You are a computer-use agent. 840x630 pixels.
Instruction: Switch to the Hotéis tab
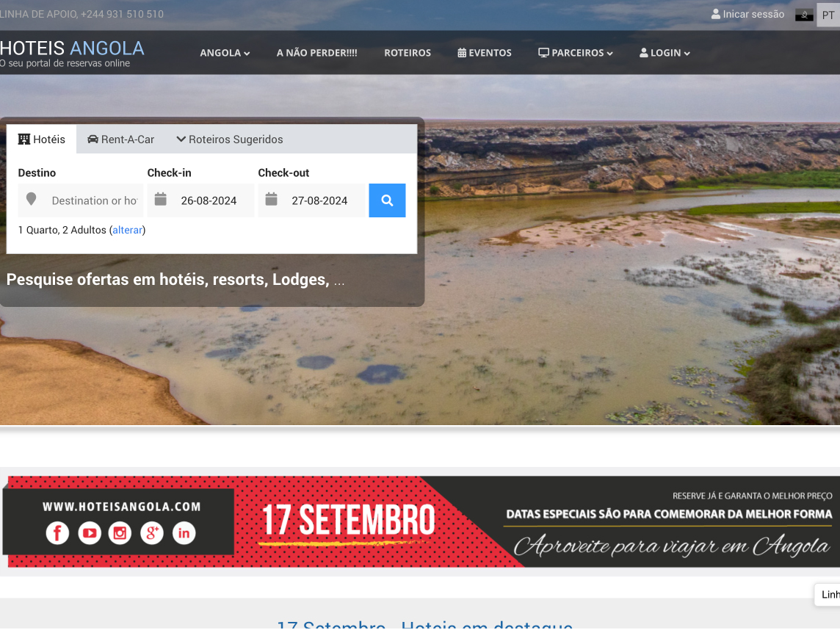[41, 140]
